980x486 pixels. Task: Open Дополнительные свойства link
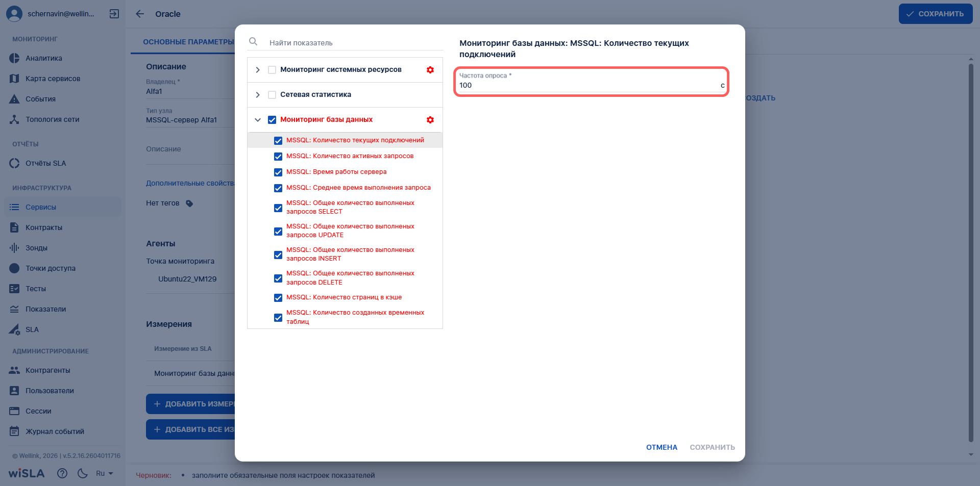click(x=190, y=183)
